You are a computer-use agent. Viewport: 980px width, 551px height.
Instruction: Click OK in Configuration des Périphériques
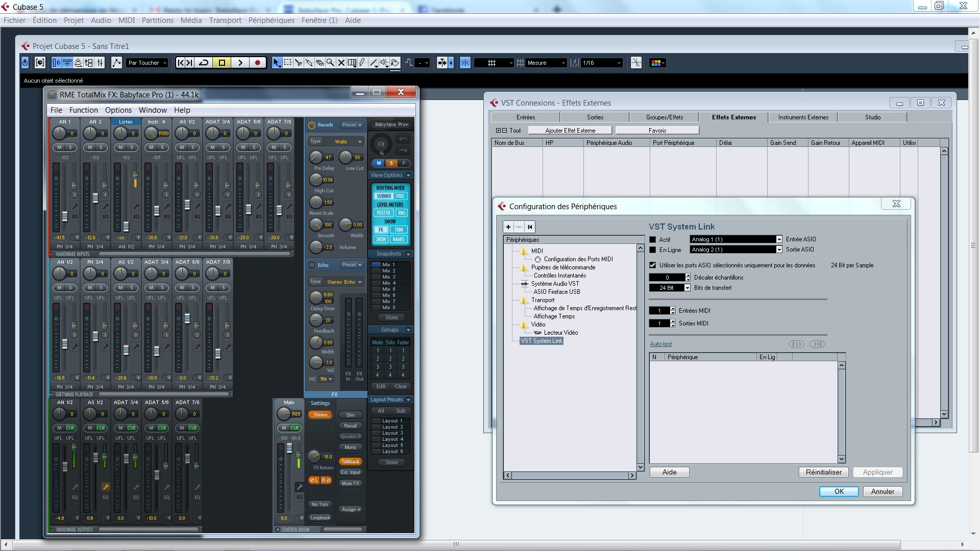coord(839,491)
